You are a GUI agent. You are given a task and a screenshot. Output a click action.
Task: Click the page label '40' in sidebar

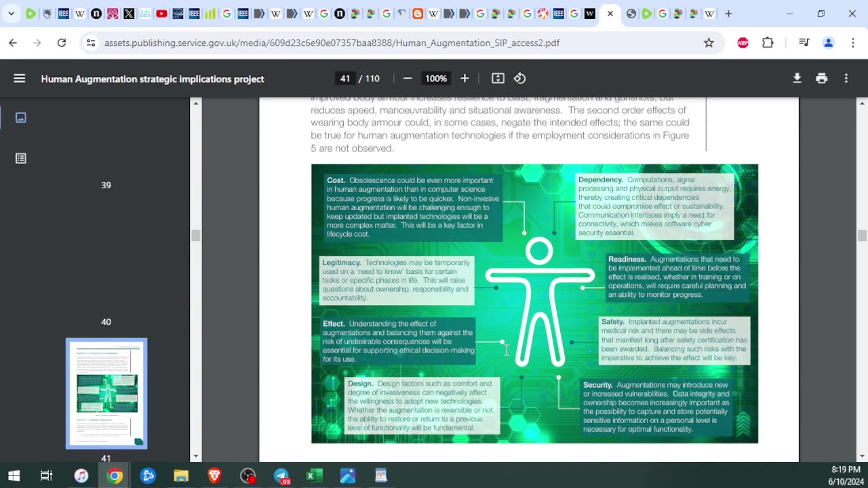[106, 322]
